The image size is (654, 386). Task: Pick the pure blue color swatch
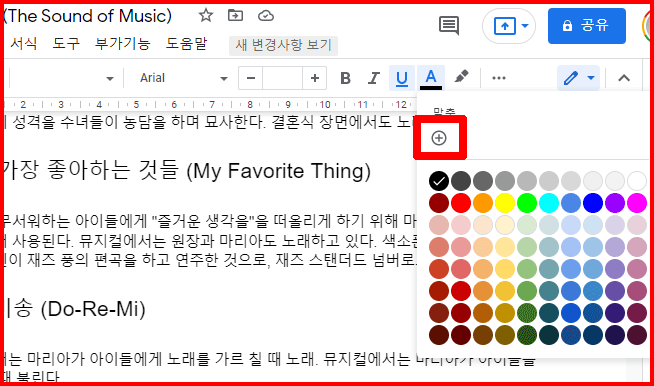(x=593, y=203)
